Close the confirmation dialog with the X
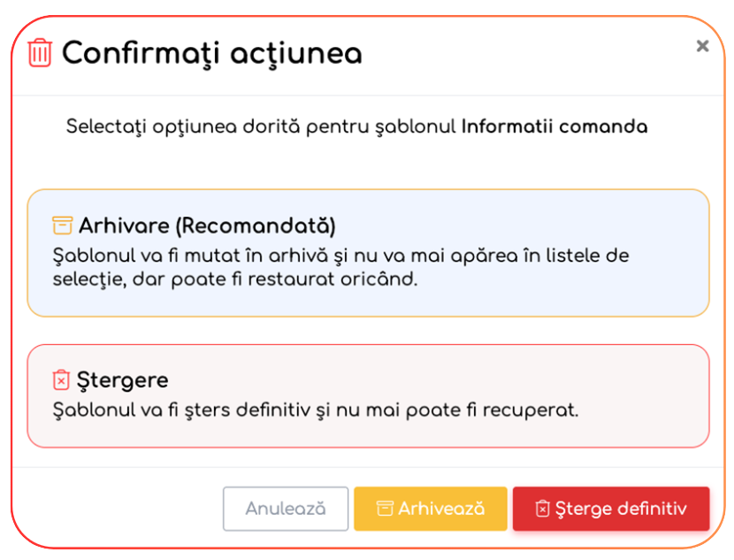 coord(702,46)
